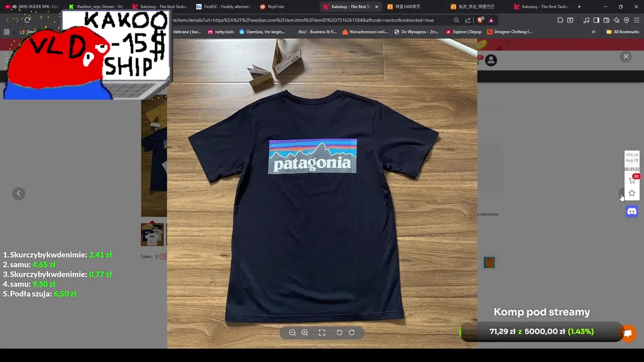Close the active Kakobuy tab
Viewport: 644px width, 362px height.
click(x=376, y=7)
